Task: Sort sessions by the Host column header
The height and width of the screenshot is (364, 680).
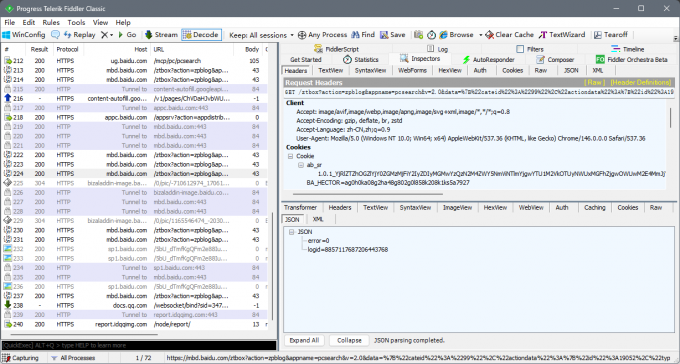Action: click(x=117, y=49)
